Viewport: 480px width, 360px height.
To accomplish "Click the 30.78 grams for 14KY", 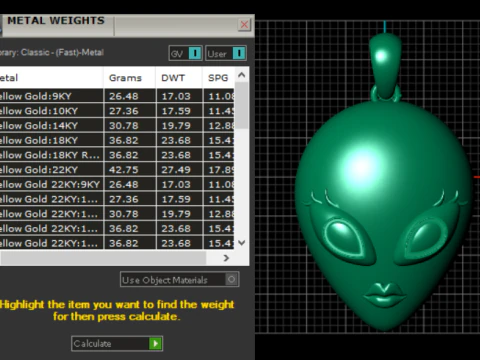I will click(x=124, y=126).
